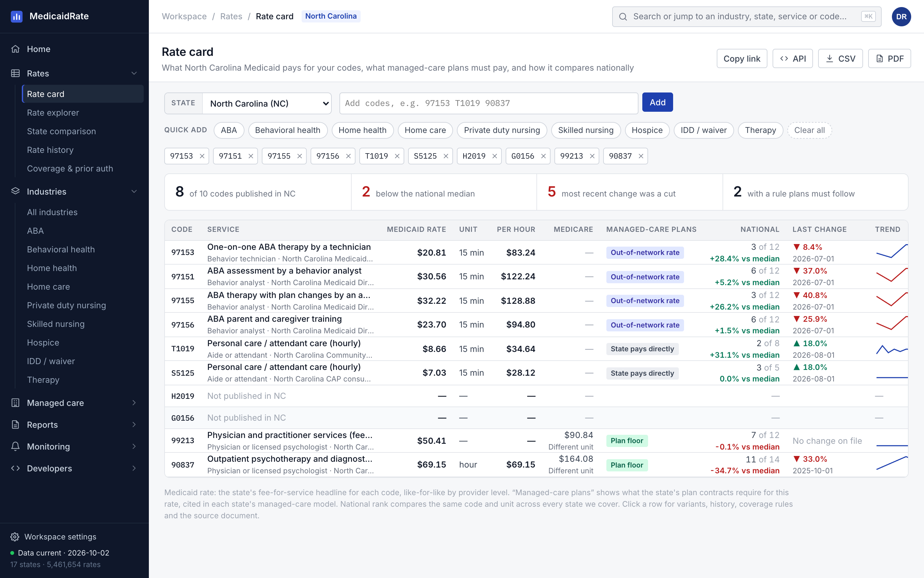Click the MedicaidRate logo icon
This screenshot has width=924, height=578.
point(16,16)
